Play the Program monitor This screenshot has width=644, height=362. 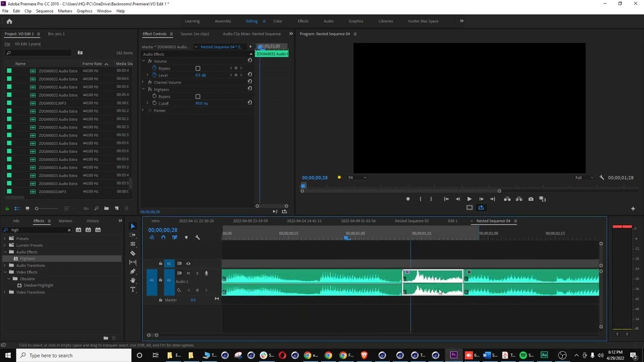469,199
